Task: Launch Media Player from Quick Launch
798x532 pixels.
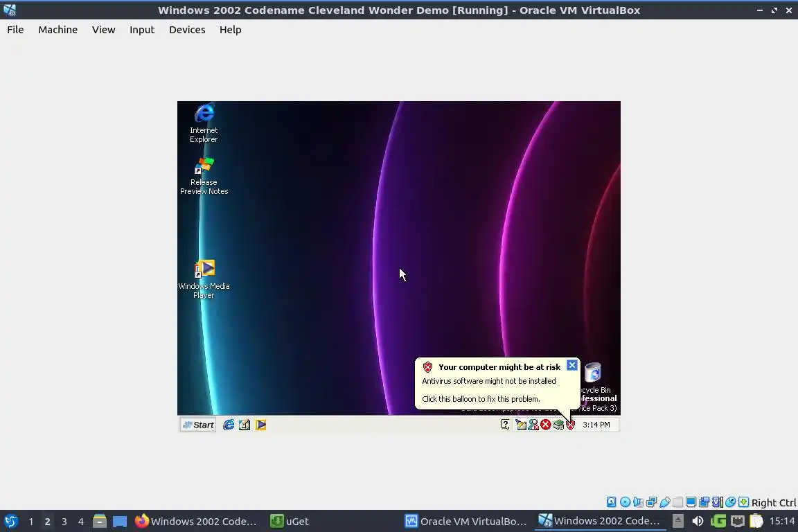Action: click(260, 425)
